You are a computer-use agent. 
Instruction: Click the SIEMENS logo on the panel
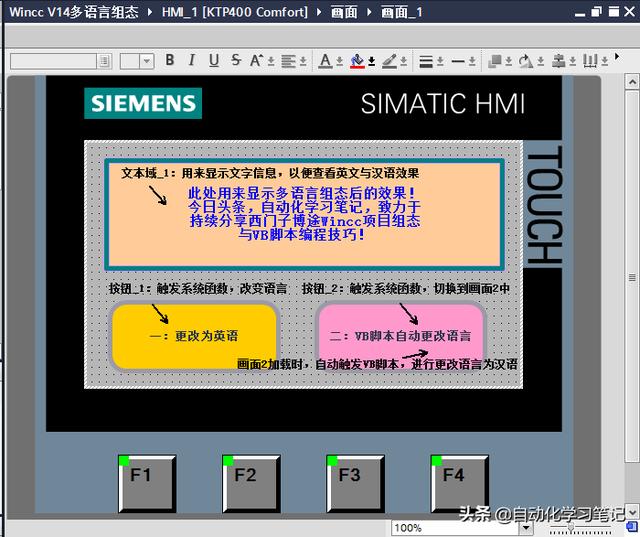coord(143,103)
